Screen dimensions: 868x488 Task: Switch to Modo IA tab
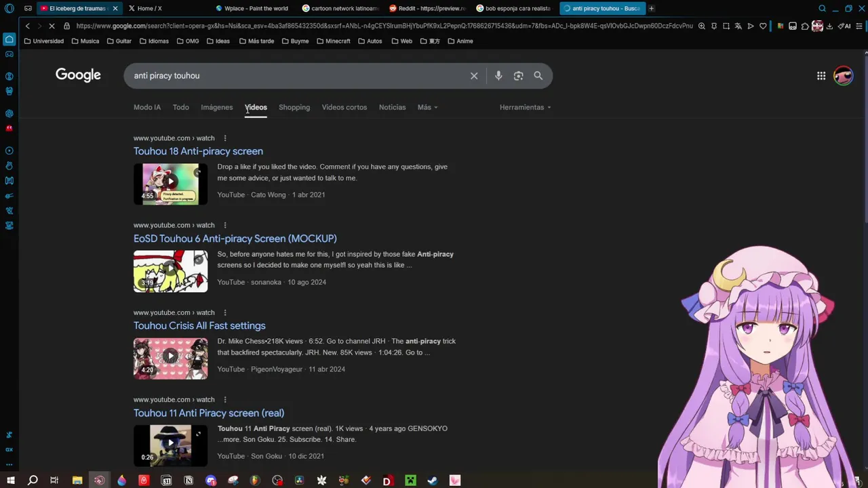(x=147, y=107)
